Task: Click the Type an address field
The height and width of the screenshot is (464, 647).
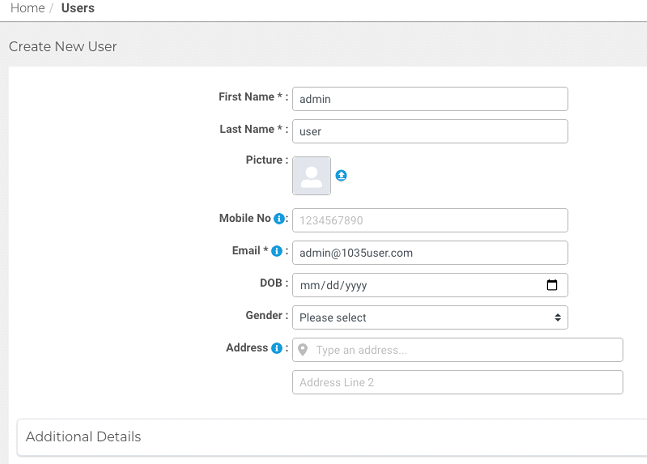Action: (x=465, y=350)
